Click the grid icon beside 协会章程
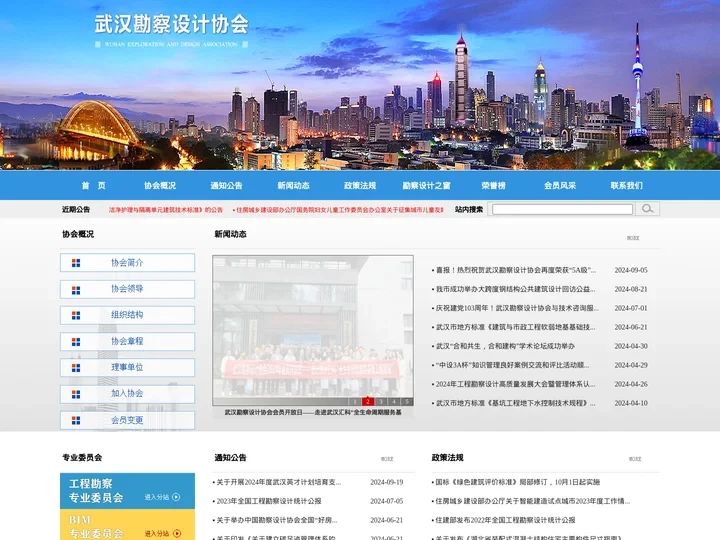 pos(76,342)
